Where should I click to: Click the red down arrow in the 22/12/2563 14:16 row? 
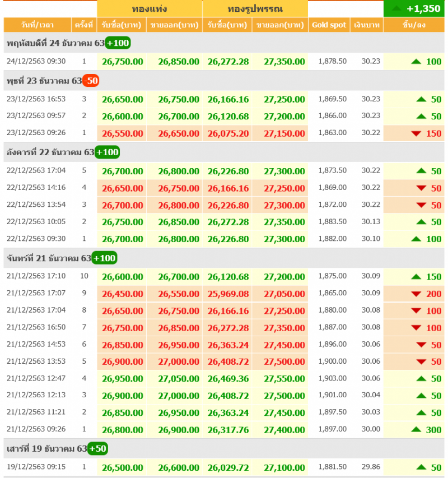tap(421, 188)
